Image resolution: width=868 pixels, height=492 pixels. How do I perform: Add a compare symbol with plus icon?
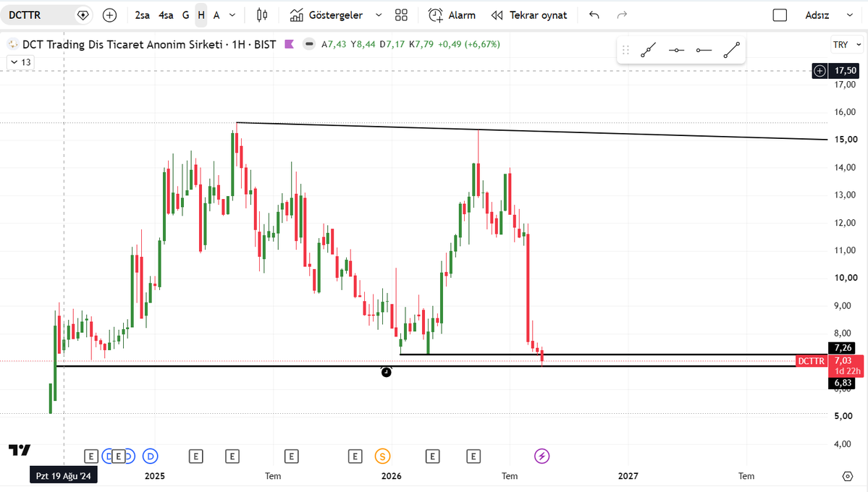pyautogui.click(x=109, y=15)
